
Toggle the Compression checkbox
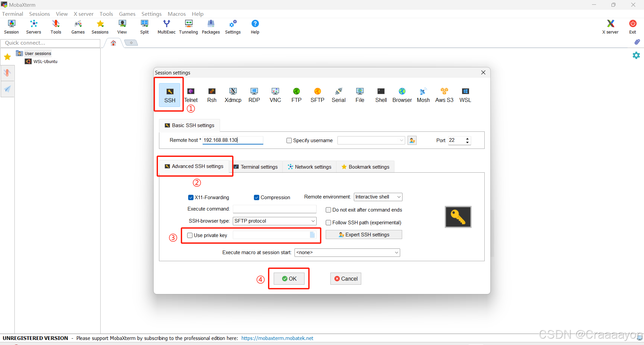point(257,197)
